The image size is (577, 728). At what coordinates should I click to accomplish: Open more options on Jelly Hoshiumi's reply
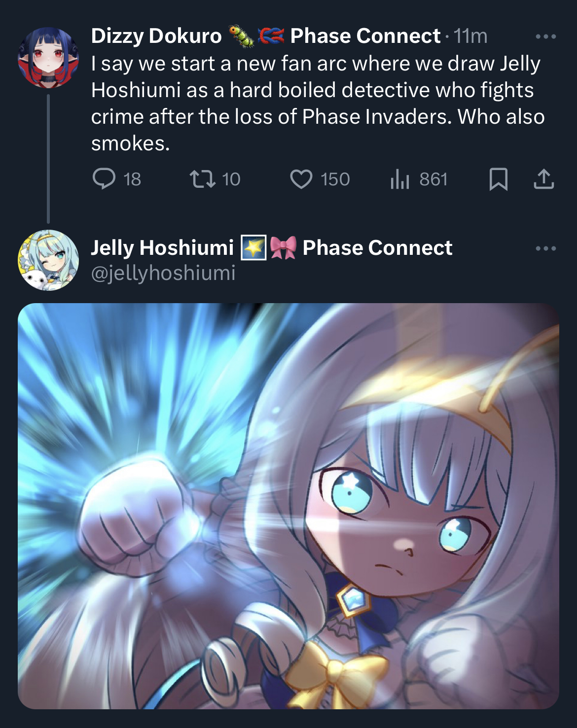pos(545,248)
